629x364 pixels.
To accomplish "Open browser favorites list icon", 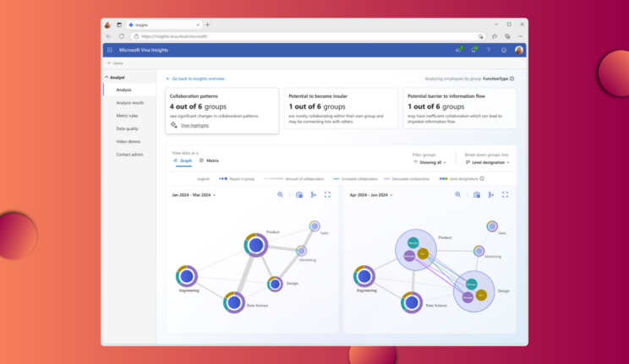I will point(495,36).
